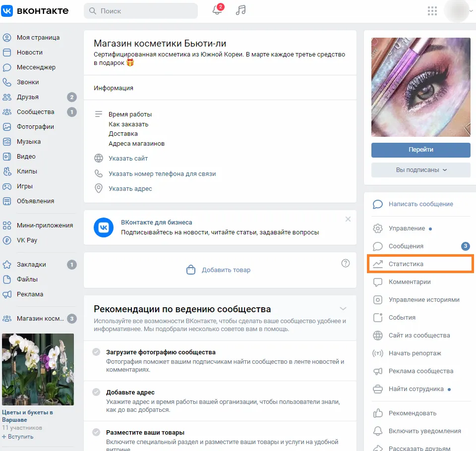The image size is (476, 451).
Task: Click Указать адрес link
Action: [130, 189]
